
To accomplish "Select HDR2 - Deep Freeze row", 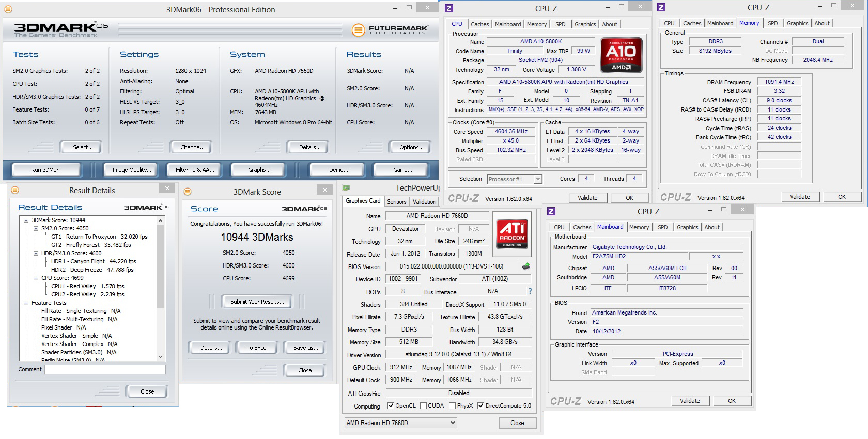I will pos(92,270).
